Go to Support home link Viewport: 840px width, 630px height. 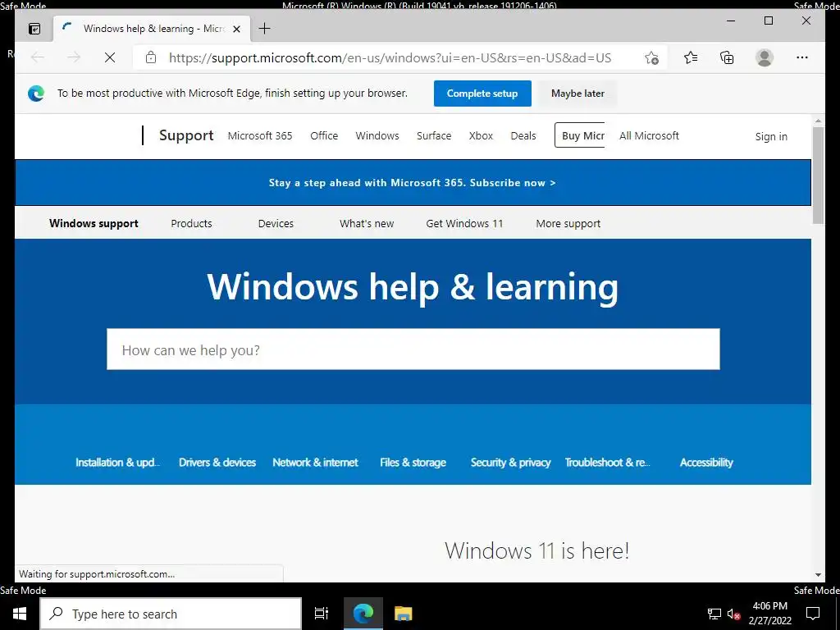pos(186,135)
